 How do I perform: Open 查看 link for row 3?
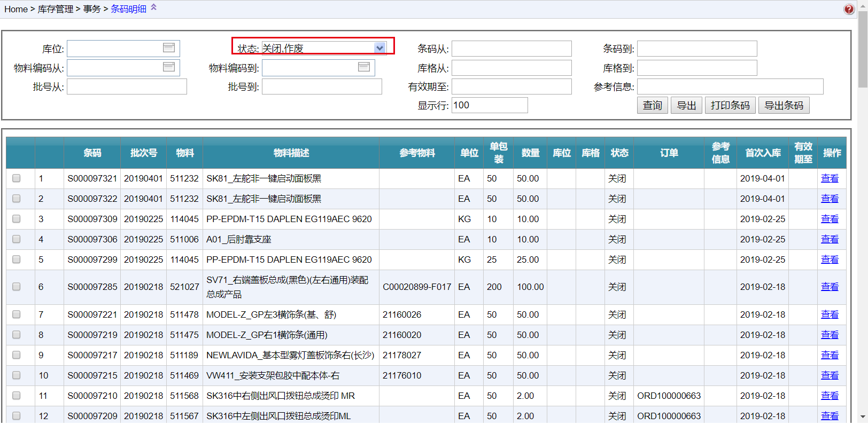(x=830, y=219)
